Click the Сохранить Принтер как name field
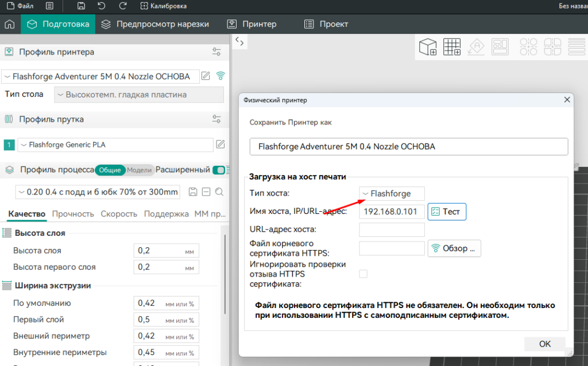588x366 pixels. point(409,146)
